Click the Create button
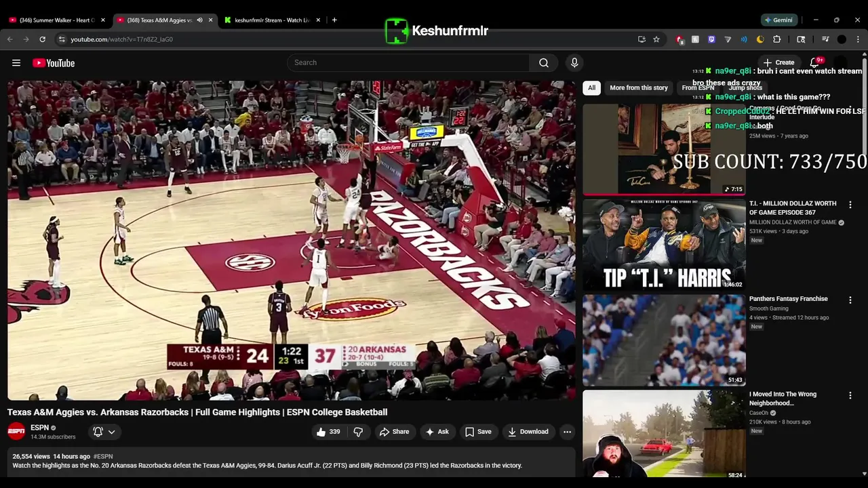Screen dimensions: 868x488 coord(778,62)
